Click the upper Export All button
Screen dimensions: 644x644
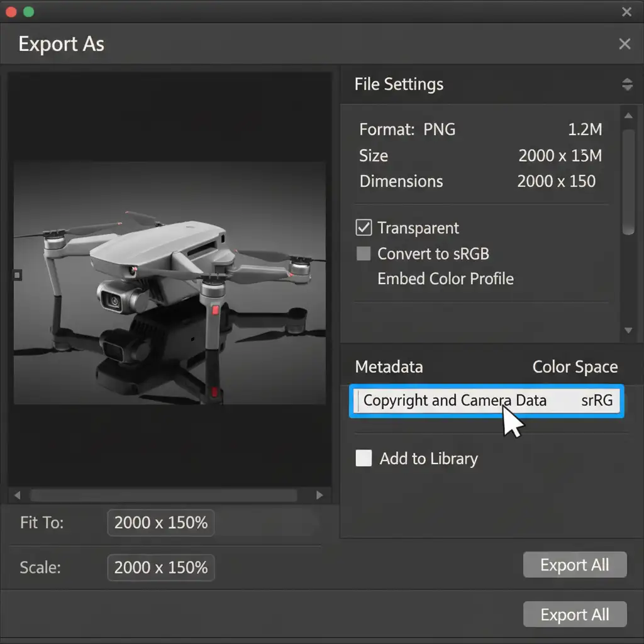(x=574, y=565)
